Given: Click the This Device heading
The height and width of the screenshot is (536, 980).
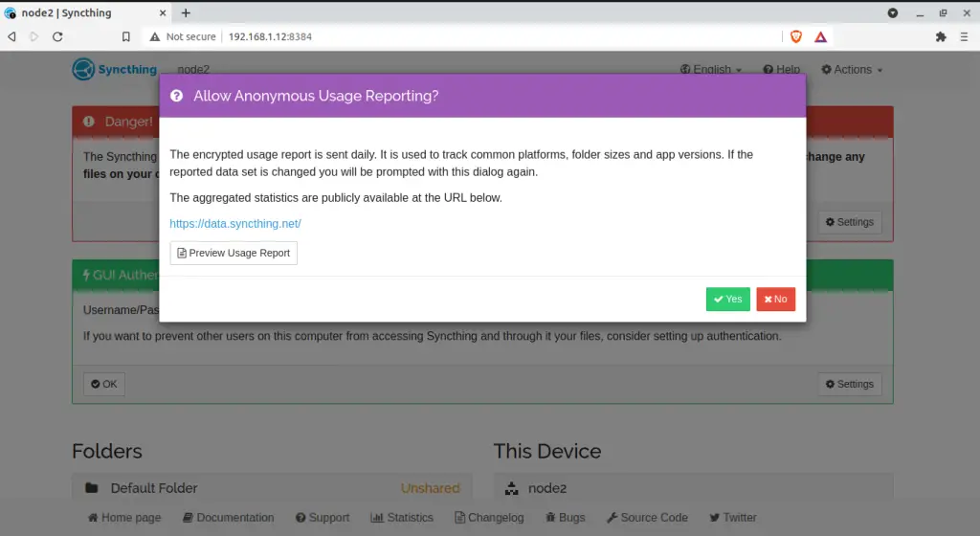Looking at the screenshot, I should pos(546,451).
